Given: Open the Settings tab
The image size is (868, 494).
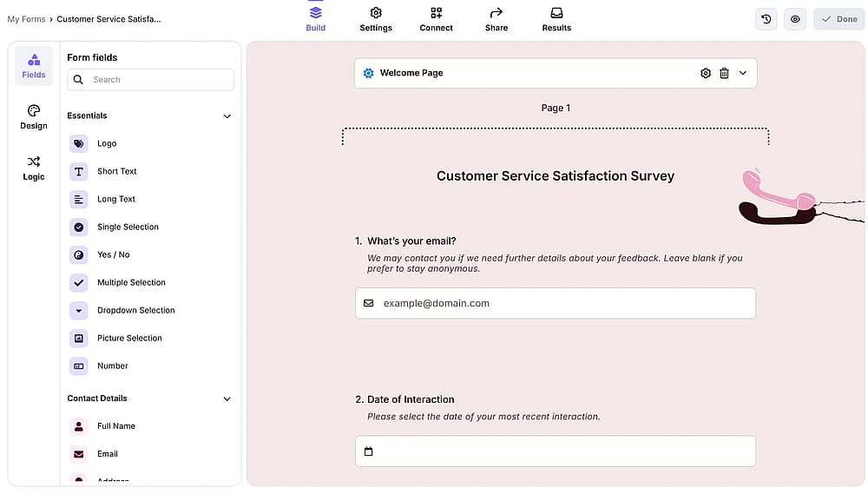Looking at the screenshot, I should pyautogui.click(x=376, y=19).
